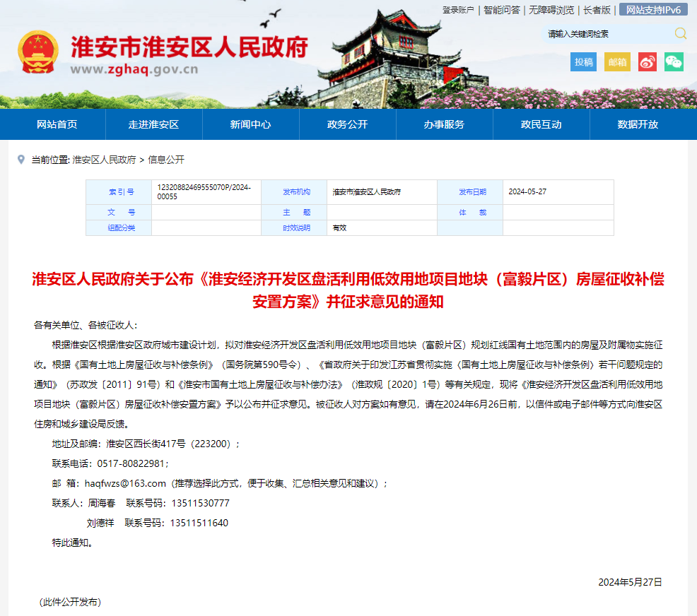Click breadcrumb 信息公开

click(x=166, y=160)
